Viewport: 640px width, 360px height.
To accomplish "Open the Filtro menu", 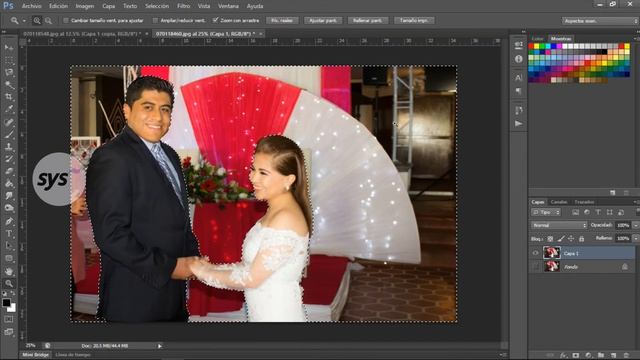I will (x=183, y=6).
